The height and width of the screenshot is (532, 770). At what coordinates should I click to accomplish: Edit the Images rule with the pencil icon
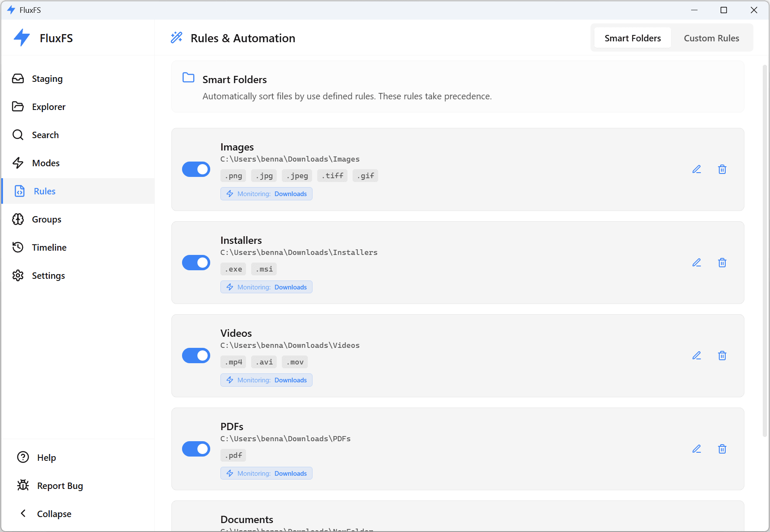click(x=697, y=169)
